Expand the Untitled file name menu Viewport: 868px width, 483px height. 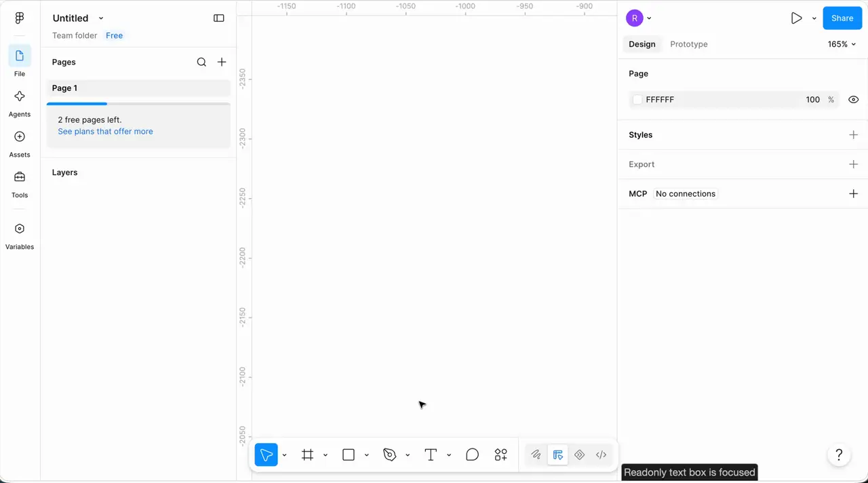tap(101, 18)
